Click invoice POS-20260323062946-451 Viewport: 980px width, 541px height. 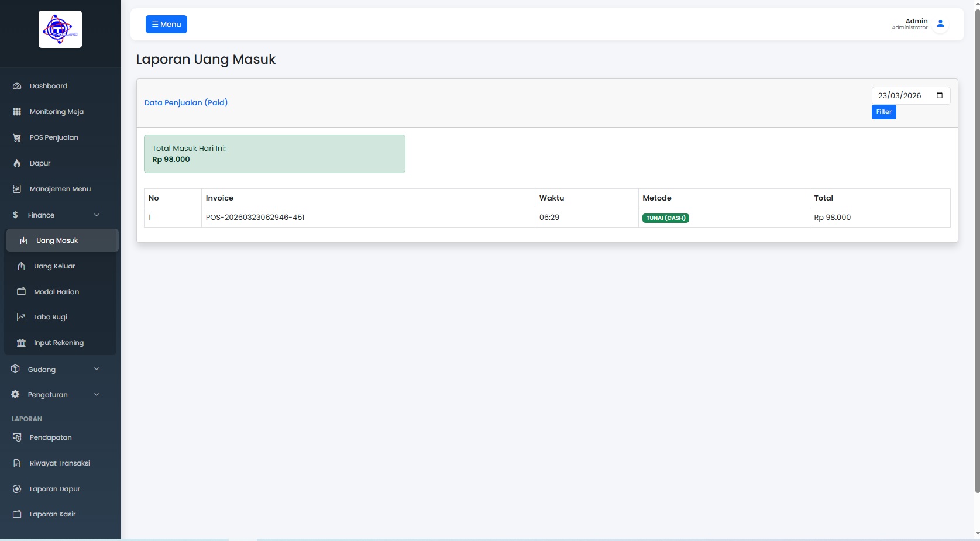point(255,217)
